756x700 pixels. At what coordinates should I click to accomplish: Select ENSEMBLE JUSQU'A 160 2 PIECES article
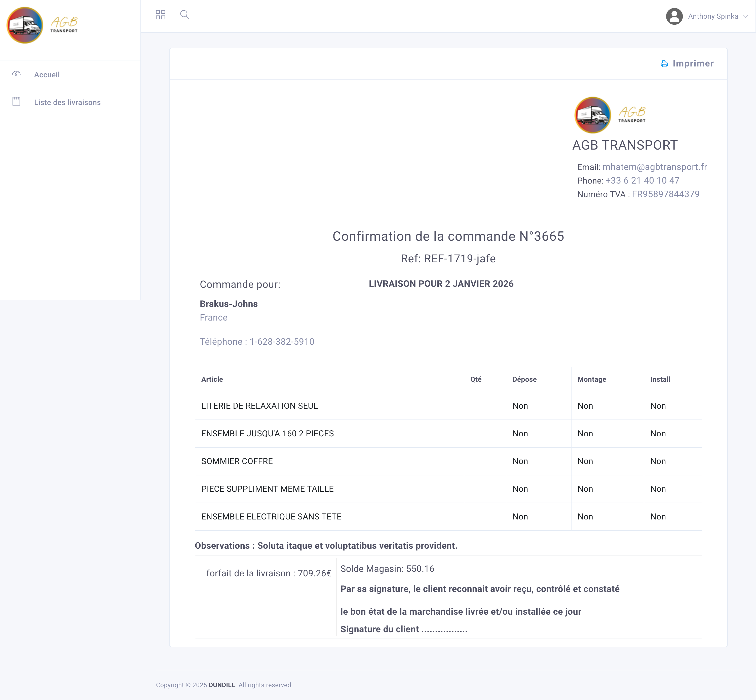click(x=267, y=433)
